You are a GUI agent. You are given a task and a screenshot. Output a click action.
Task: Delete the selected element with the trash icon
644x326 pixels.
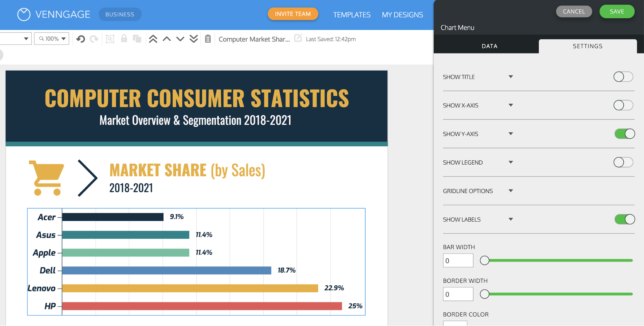tap(208, 39)
